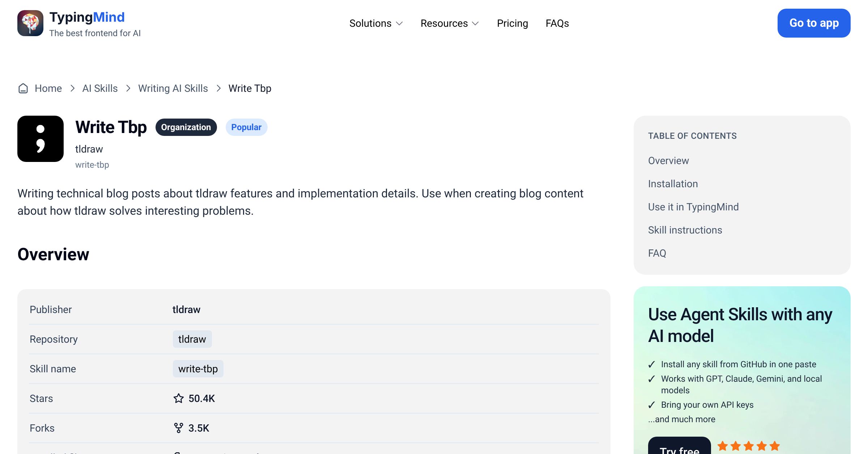This screenshot has height=454, width=868.
Task: Jump to FAQ in table of contents
Action: coord(657,253)
